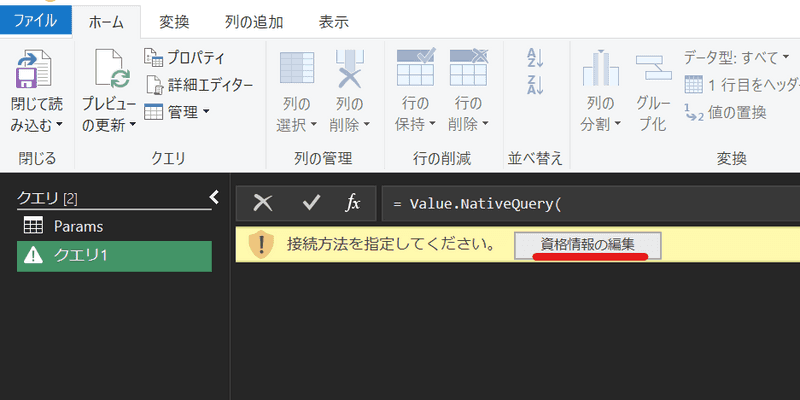Click the グループ化 icon
800x400 pixels.
click(x=653, y=72)
